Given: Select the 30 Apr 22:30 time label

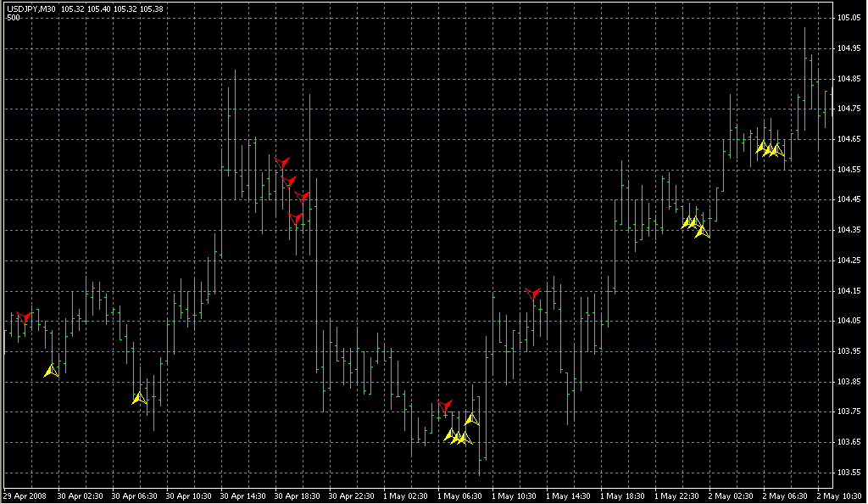Looking at the screenshot, I should point(351,496).
